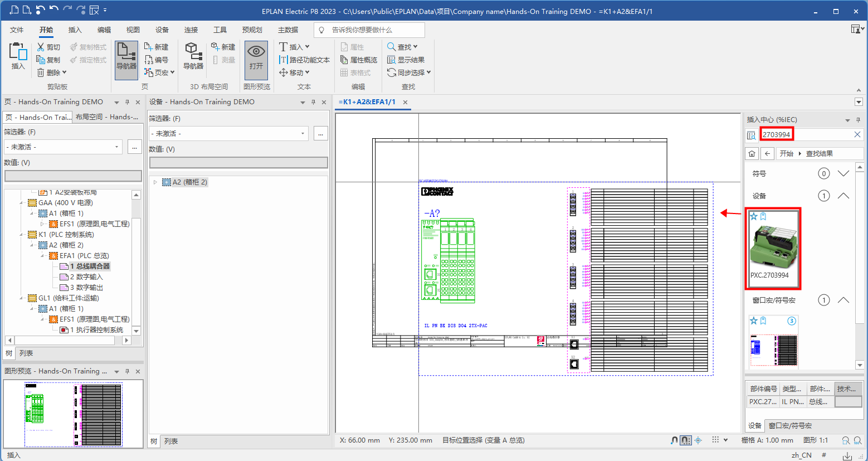Image resolution: width=868 pixels, height=461 pixels.
Task: Switch to the 设备 ribbon tab
Action: pyautogui.click(x=162, y=30)
